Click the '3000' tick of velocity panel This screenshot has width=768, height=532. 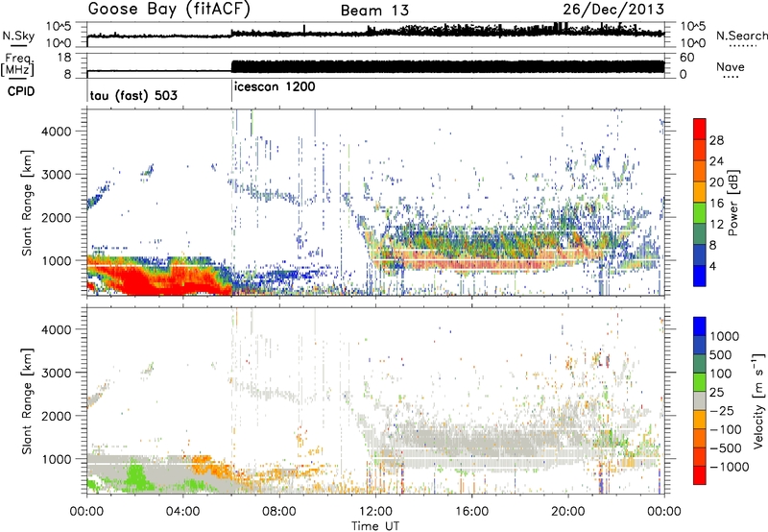click(x=56, y=373)
